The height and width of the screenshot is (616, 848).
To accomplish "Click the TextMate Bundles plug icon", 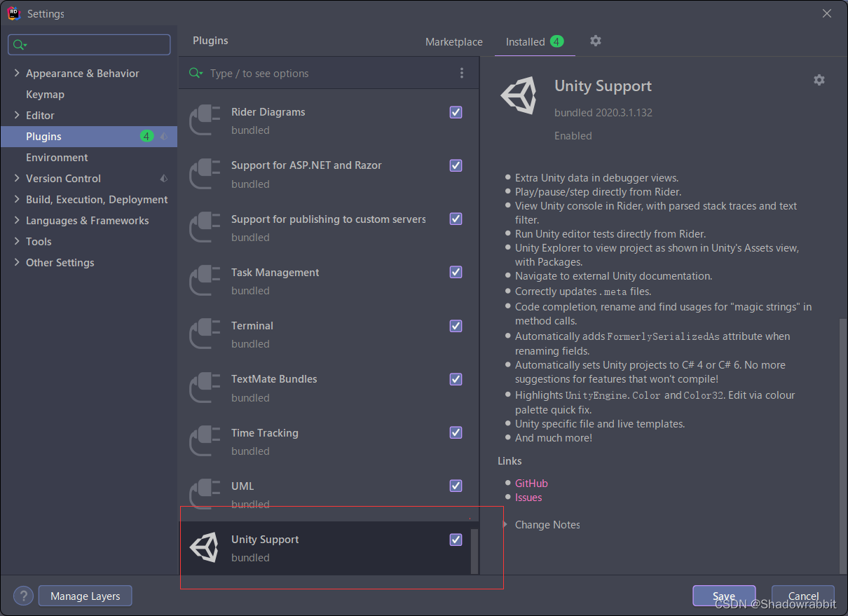I will pyautogui.click(x=205, y=388).
